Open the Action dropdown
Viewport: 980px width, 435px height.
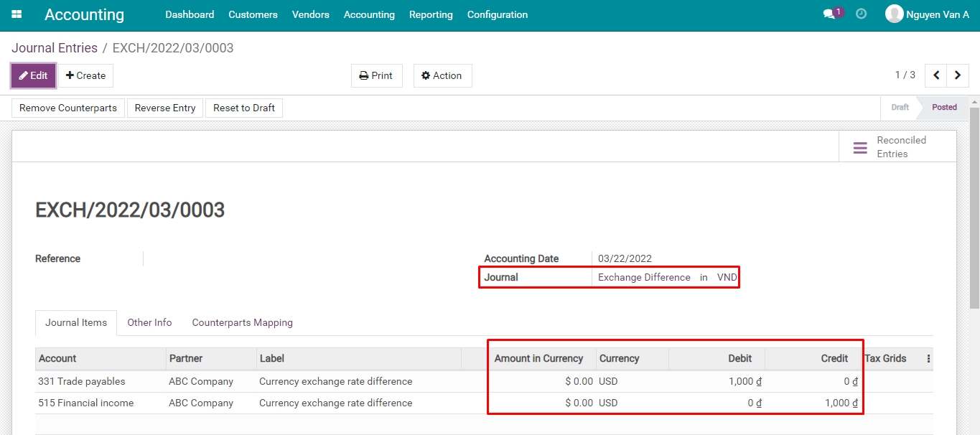442,75
